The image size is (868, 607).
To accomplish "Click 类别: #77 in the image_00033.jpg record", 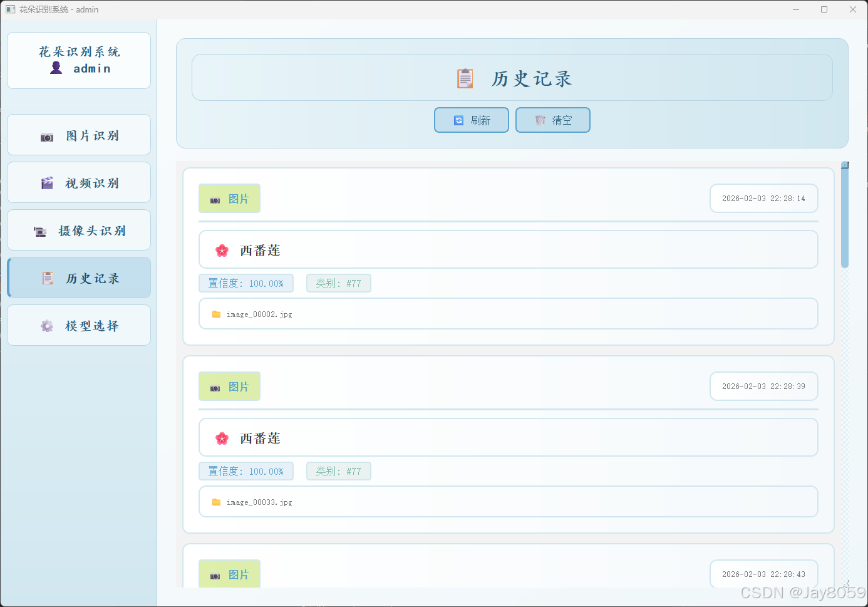I will [x=339, y=471].
